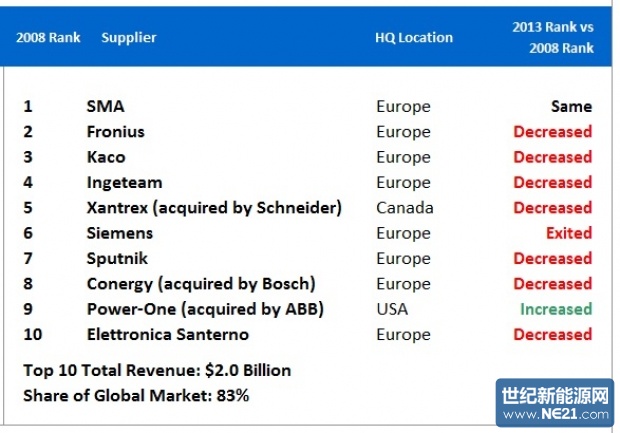
Task: Click the Ingeteam supplier entry
Action: 124,183
